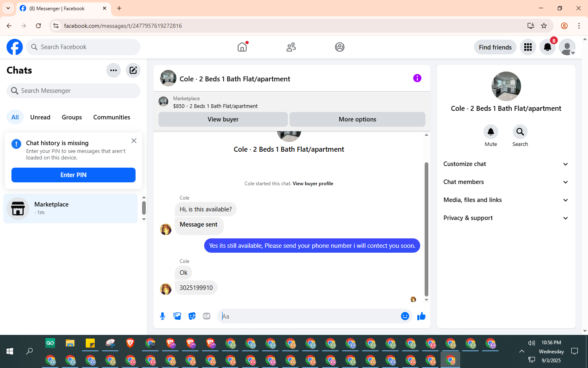Select the Unread chats filter
The width and height of the screenshot is (588, 368).
tap(40, 117)
